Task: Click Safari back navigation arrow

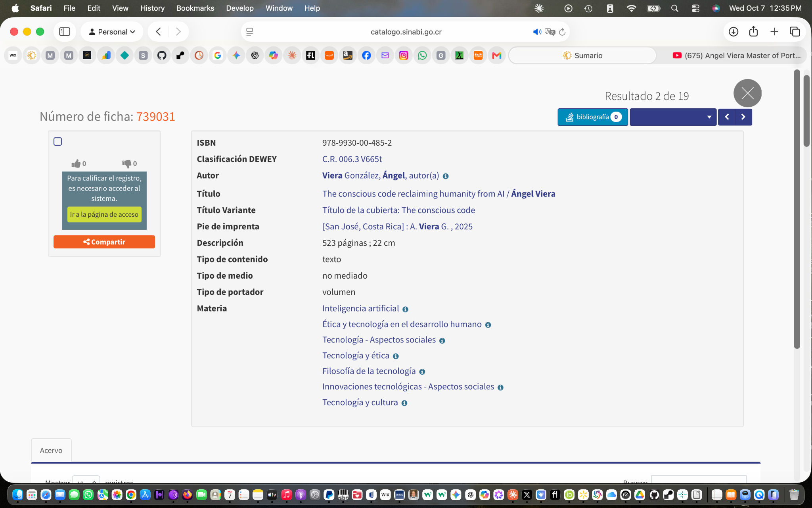Action: pos(159,32)
